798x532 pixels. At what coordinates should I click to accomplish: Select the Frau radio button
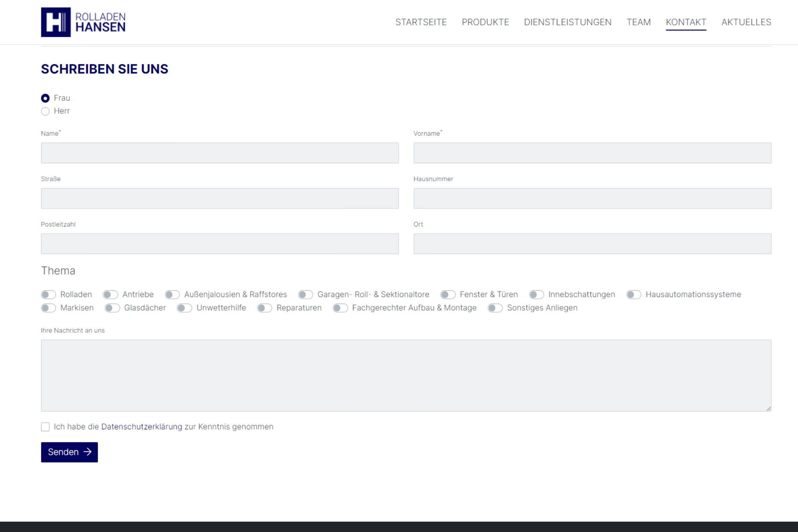(x=45, y=98)
